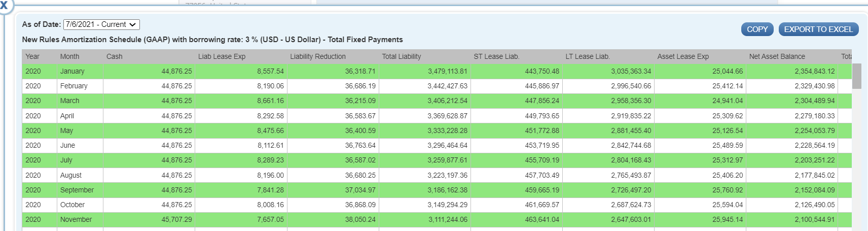868x231 pixels.
Task: Click November cash value 45,707.29
Action: click(177, 219)
